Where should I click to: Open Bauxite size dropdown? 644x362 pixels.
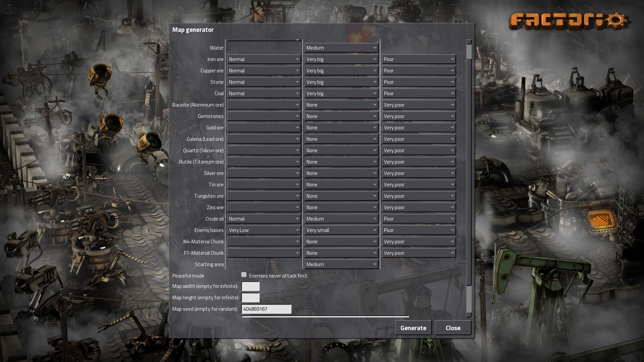pyautogui.click(x=341, y=105)
